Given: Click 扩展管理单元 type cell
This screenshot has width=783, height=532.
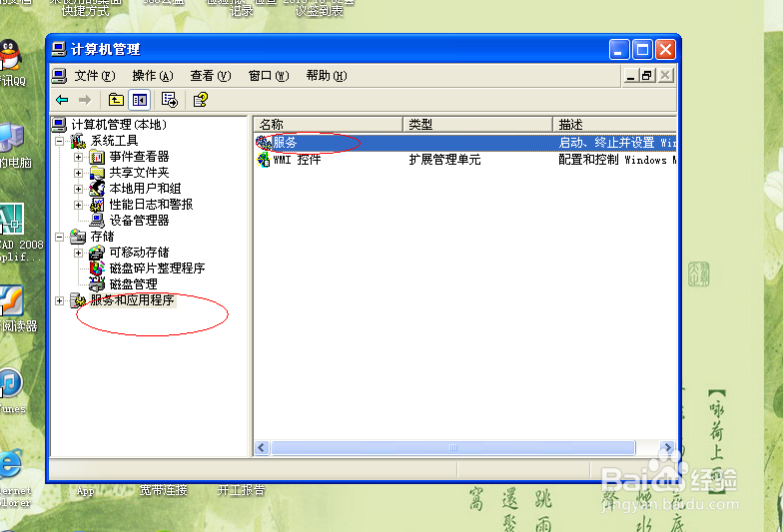Looking at the screenshot, I should point(444,160).
